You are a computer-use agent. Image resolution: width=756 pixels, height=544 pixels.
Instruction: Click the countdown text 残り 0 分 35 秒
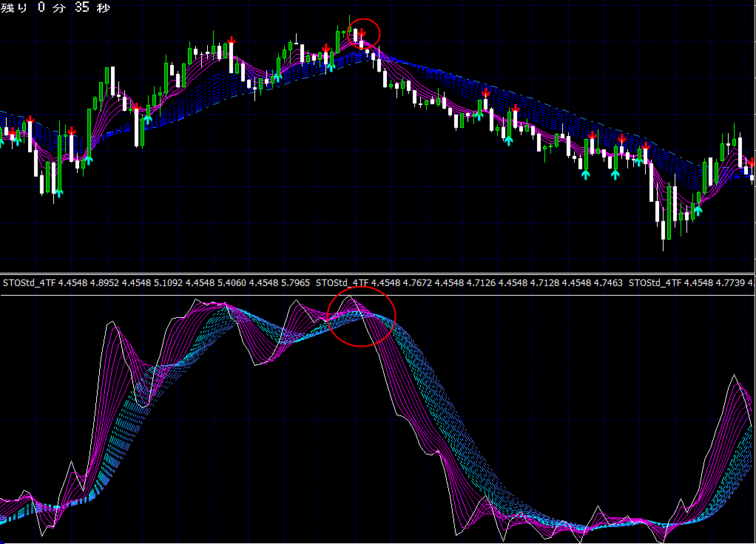[x=55, y=7]
